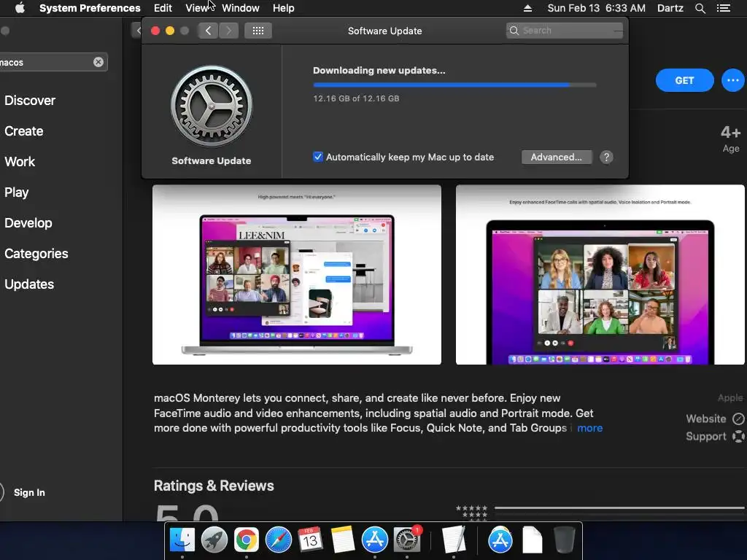Open Safari from the Dock

point(278,540)
